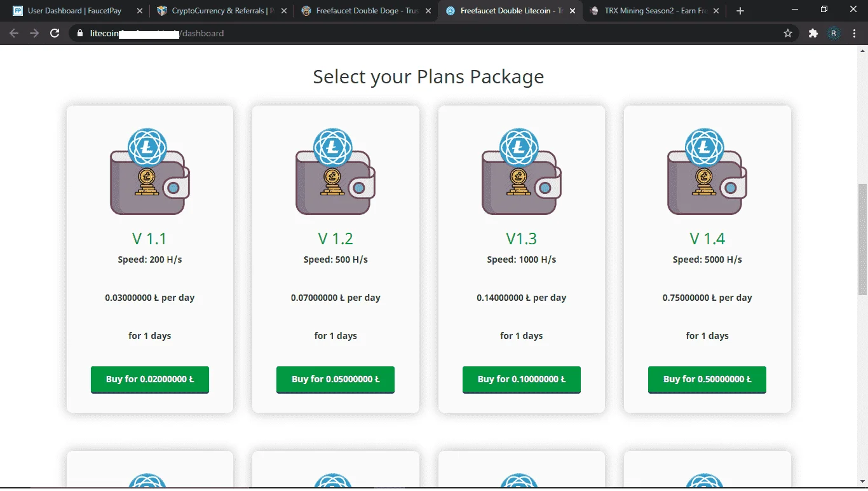
Task: Click the 'Speed: 5000 H/s' text
Action: pos(707,259)
